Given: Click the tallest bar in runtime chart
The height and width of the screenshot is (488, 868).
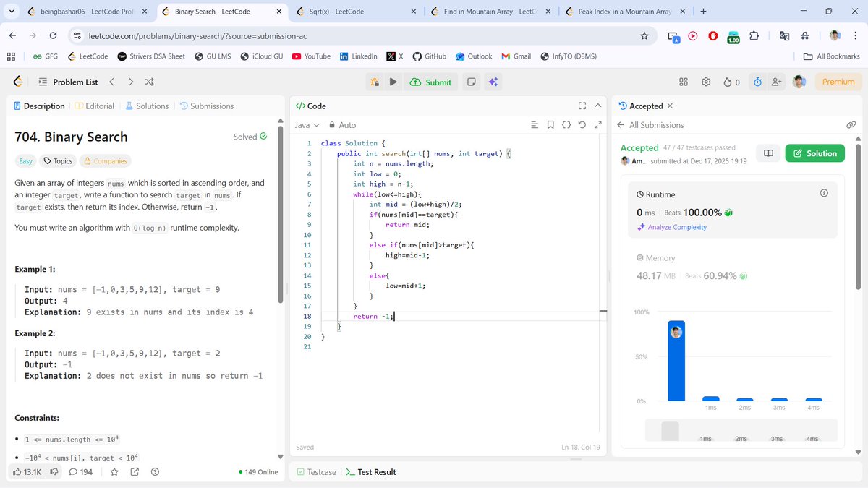Looking at the screenshot, I should pyautogui.click(x=676, y=361).
